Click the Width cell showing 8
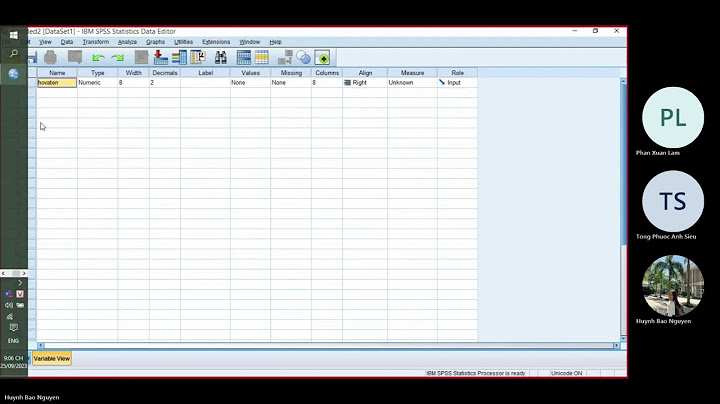 point(133,83)
